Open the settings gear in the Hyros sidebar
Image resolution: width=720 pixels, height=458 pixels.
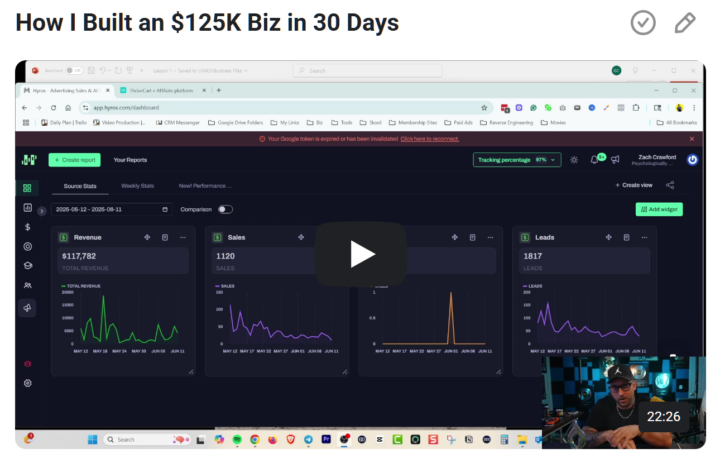[28, 383]
